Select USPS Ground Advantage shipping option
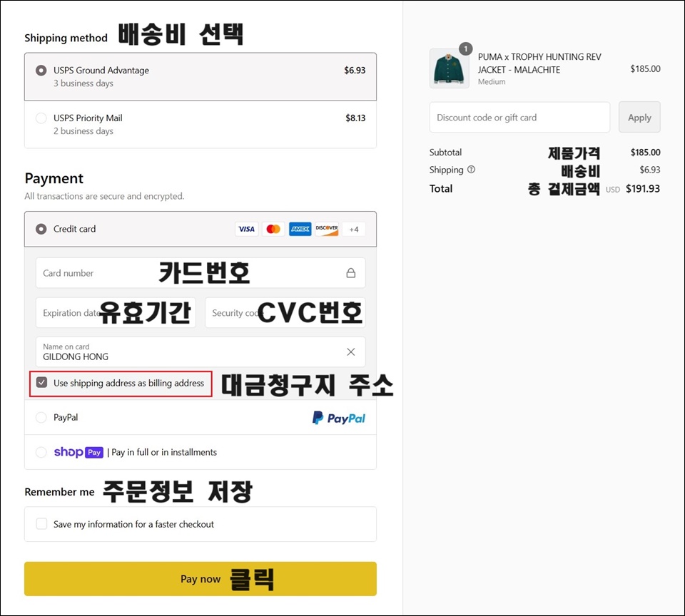 (41, 71)
